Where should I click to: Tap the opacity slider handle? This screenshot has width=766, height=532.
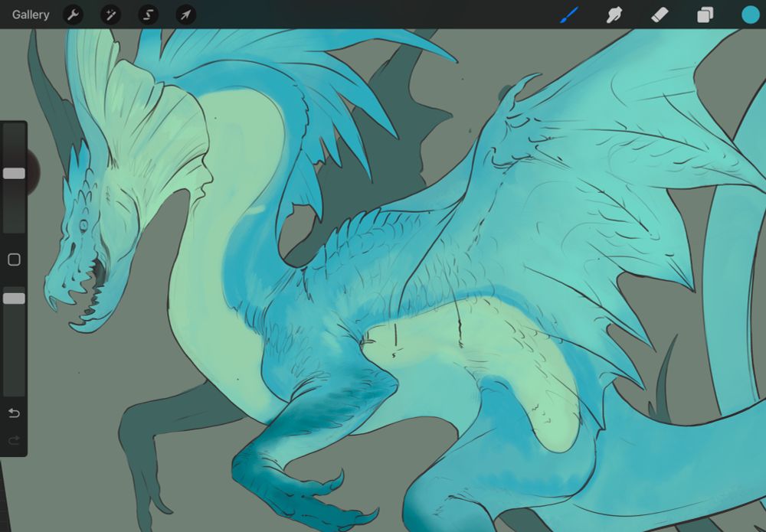pyautogui.click(x=13, y=298)
